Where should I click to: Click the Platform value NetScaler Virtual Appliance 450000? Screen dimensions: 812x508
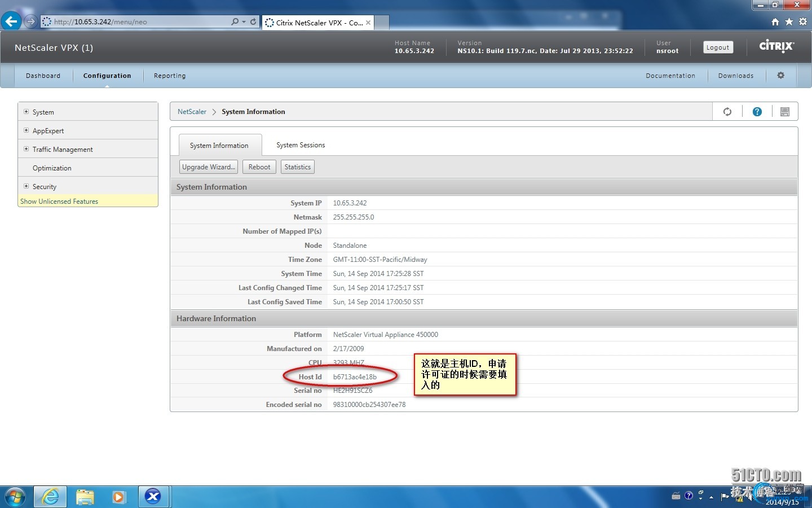click(386, 335)
